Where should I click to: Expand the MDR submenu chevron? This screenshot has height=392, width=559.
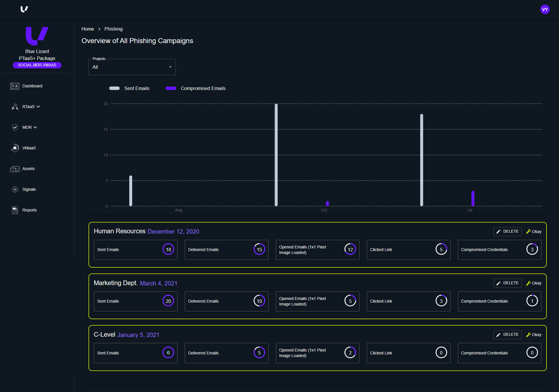(35, 127)
